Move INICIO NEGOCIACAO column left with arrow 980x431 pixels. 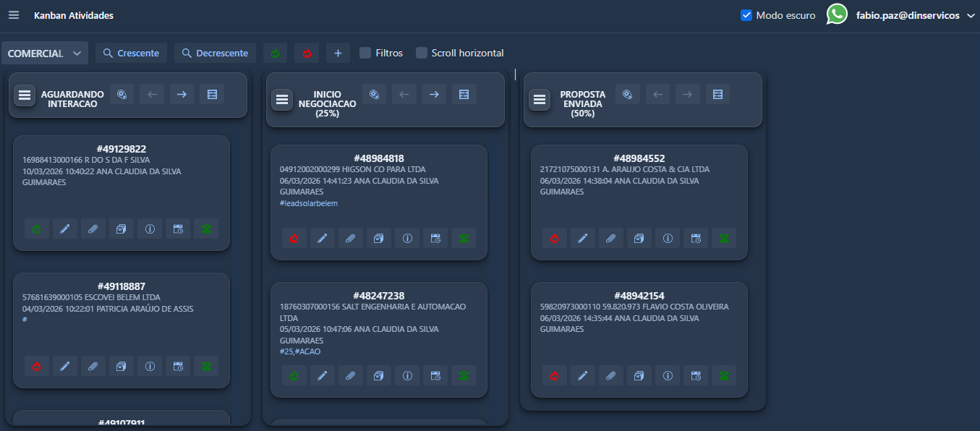point(404,94)
